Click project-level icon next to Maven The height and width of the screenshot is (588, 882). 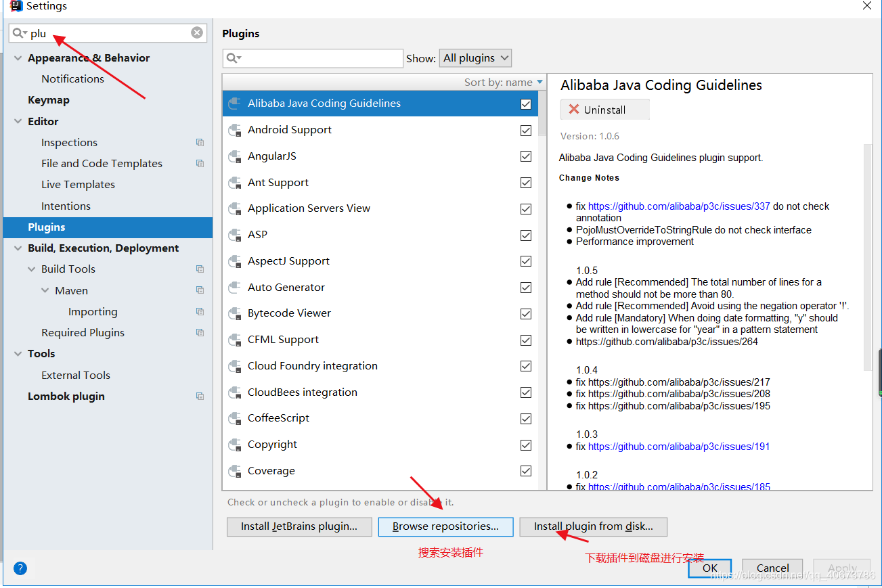tap(200, 290)
